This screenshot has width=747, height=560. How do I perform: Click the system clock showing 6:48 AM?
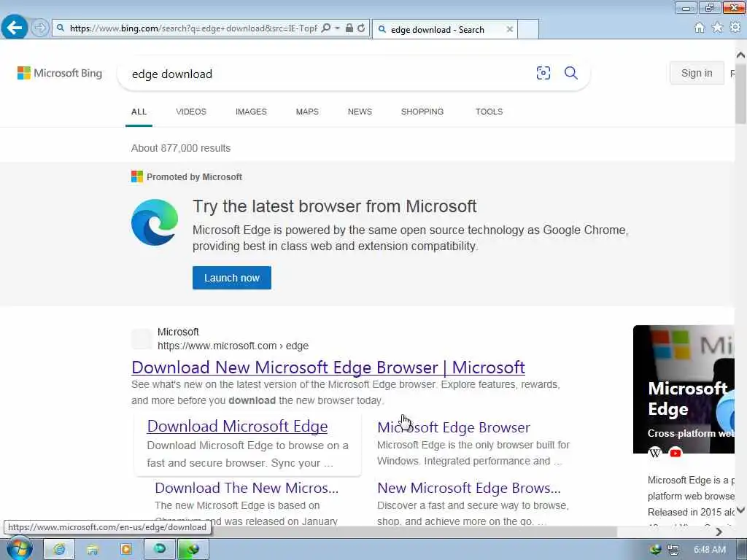(x=709, y=550)
